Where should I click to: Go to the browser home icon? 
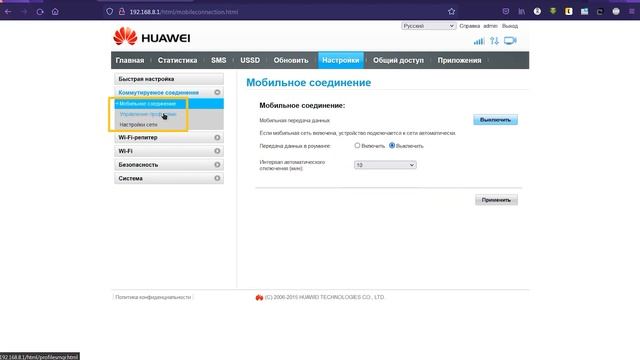click(x=55, y=12)
